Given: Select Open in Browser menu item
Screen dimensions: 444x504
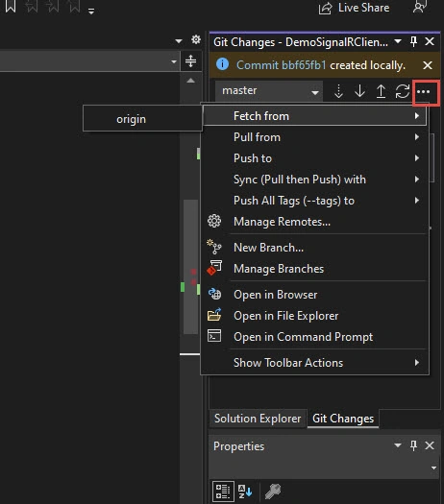Looking at the screenshot, I should tap(314, 295).
